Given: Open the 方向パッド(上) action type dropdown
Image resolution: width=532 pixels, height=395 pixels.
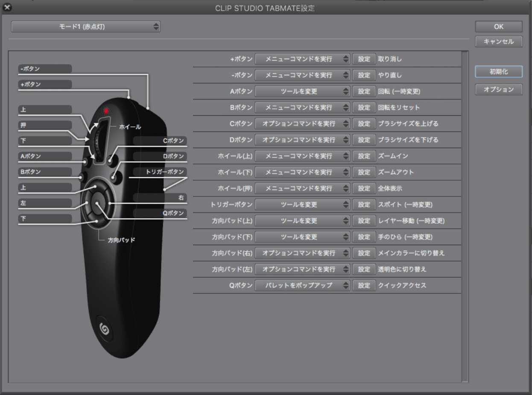Looking at the screenshot, I should 302,221.
